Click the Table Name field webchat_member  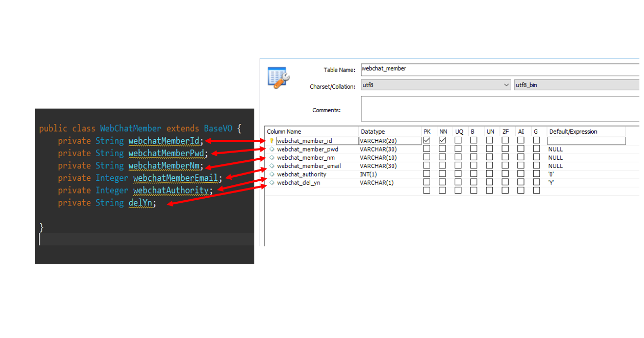click(500, 70)
